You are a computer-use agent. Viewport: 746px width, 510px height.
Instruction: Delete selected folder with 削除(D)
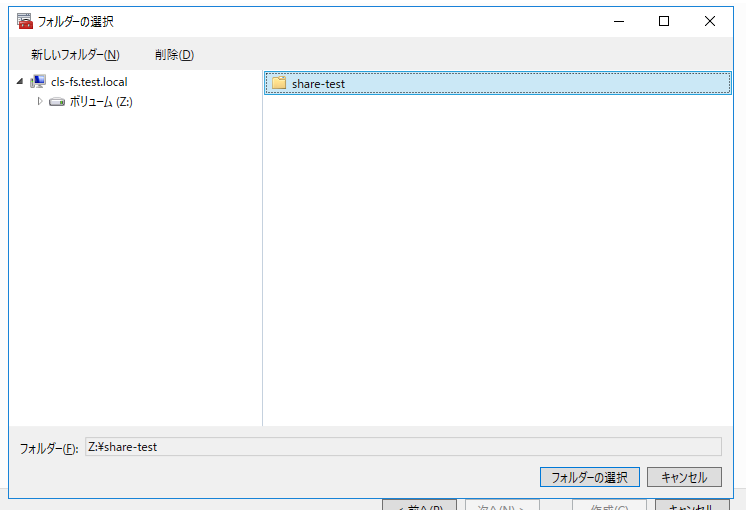(175, 55)
